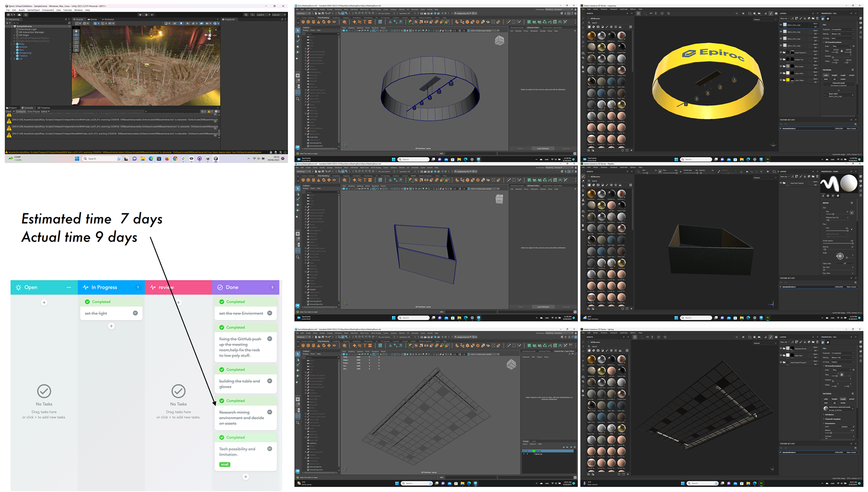Expand the XR Origin item in the Hierarchy

pos(14,35)
